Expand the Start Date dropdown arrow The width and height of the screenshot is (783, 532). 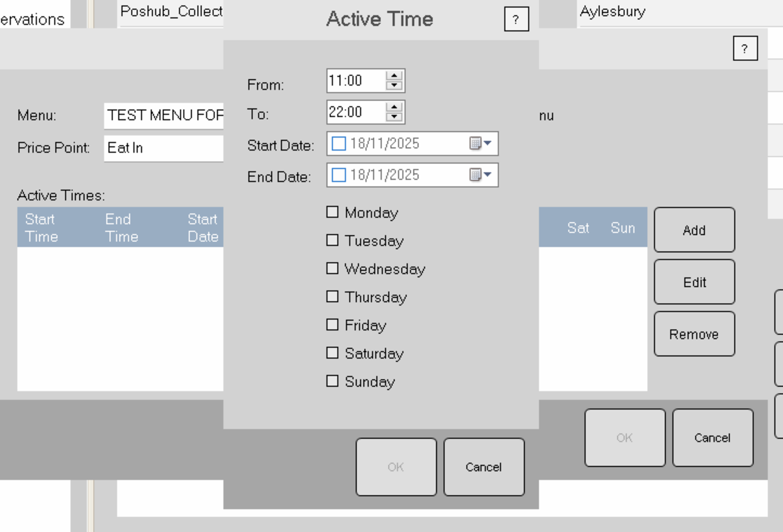[488, 144]
